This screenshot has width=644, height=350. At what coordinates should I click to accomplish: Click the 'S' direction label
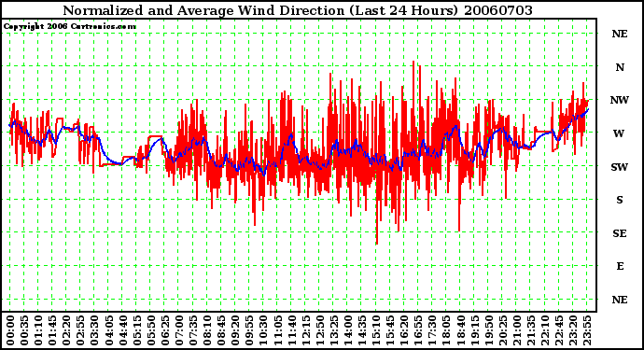point(620,200)
